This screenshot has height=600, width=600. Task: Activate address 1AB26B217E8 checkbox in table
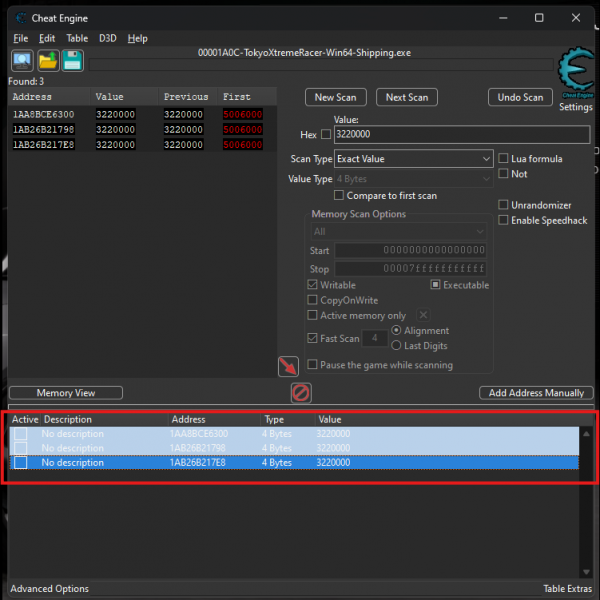point(21,463)
